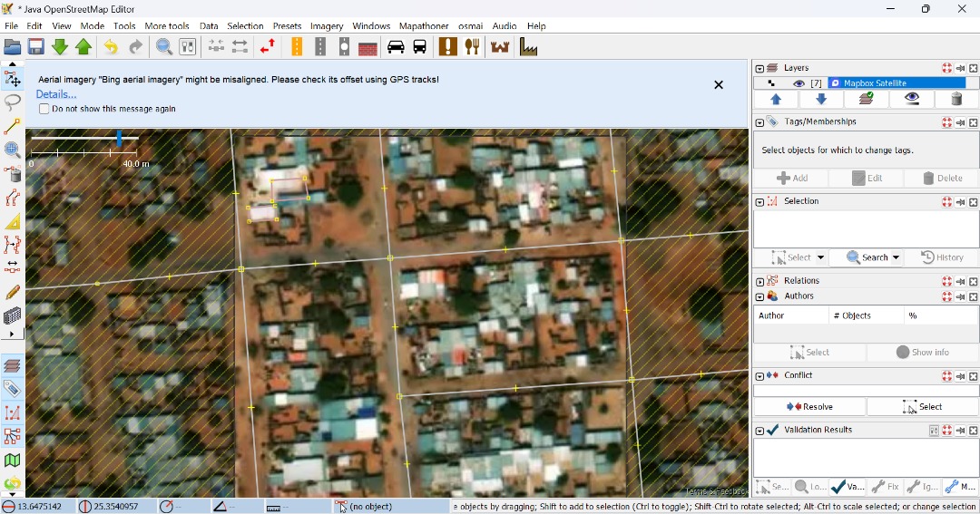The image size is (980, 514).
Task: Choose the fork and knife restaurant preset
Action: (x=472, y=47)
